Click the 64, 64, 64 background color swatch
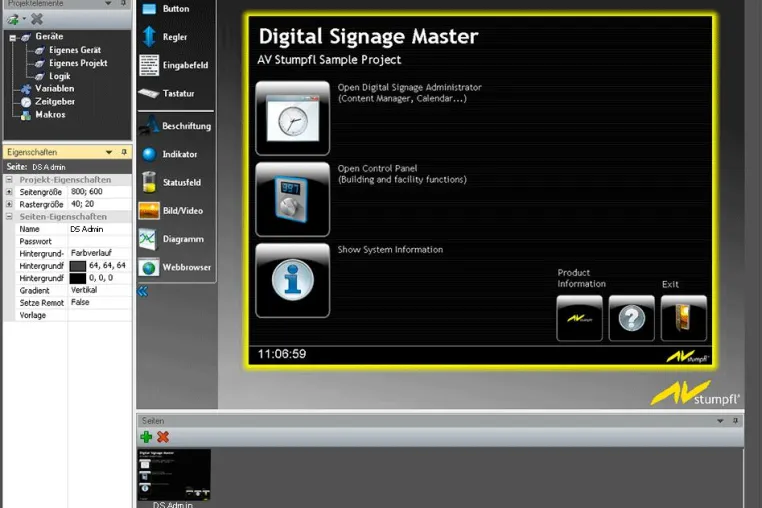The width and height of the screenshot is (762, 508). pyautogui.click(x=78, y=266)
